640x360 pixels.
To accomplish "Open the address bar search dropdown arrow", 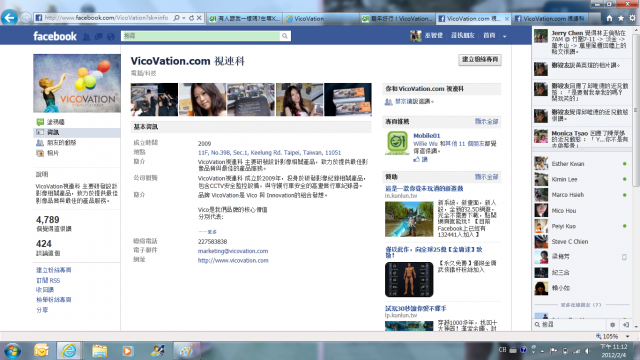I will [184, 18].
